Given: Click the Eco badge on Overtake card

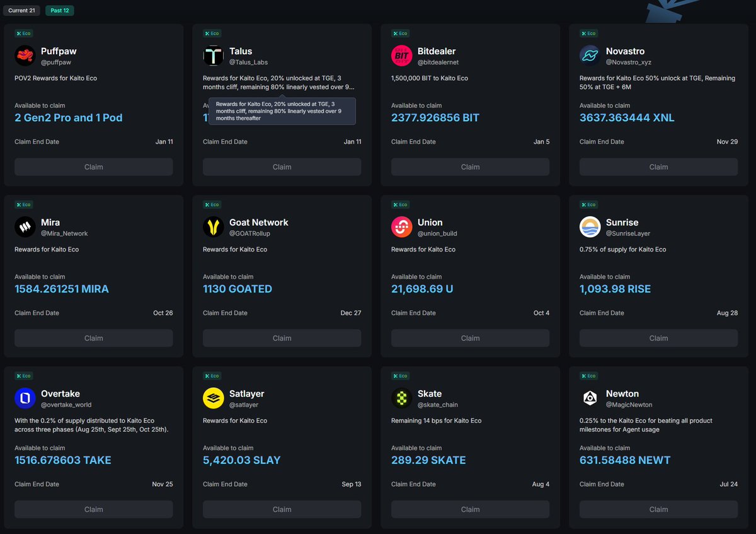Looking at the screenshot, I should coord(23,376).
